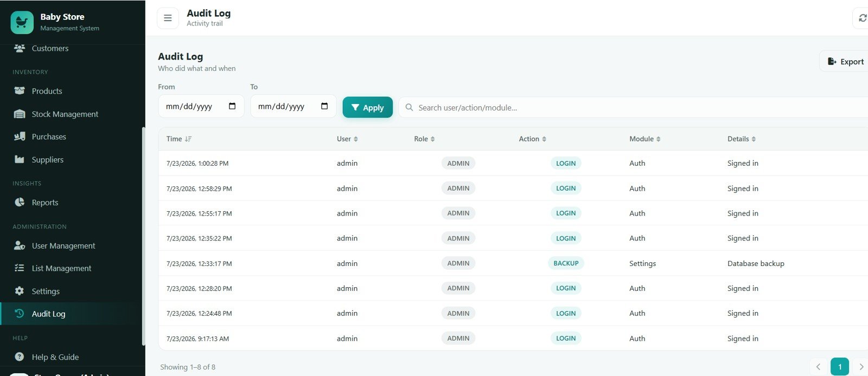Focus the To date field

point(293,106)
